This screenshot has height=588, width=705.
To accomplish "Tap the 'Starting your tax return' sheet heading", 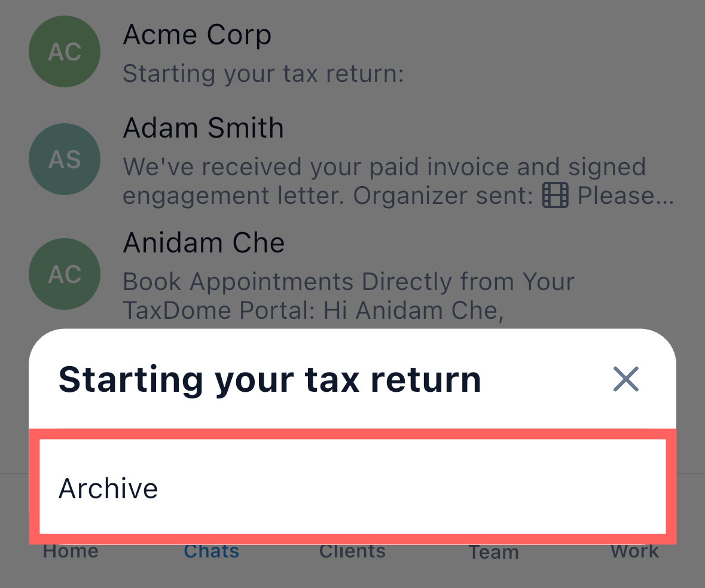I will [x=270, y=379].
